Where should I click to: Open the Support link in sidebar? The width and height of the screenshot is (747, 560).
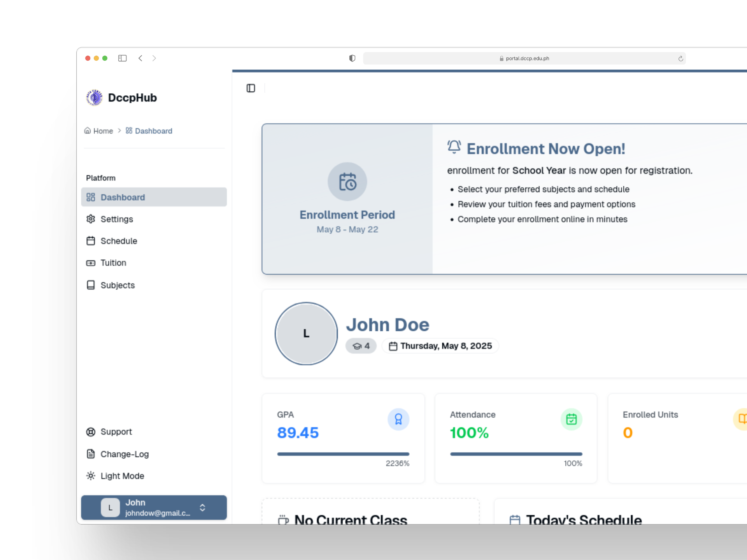click(x=116, y=432)
